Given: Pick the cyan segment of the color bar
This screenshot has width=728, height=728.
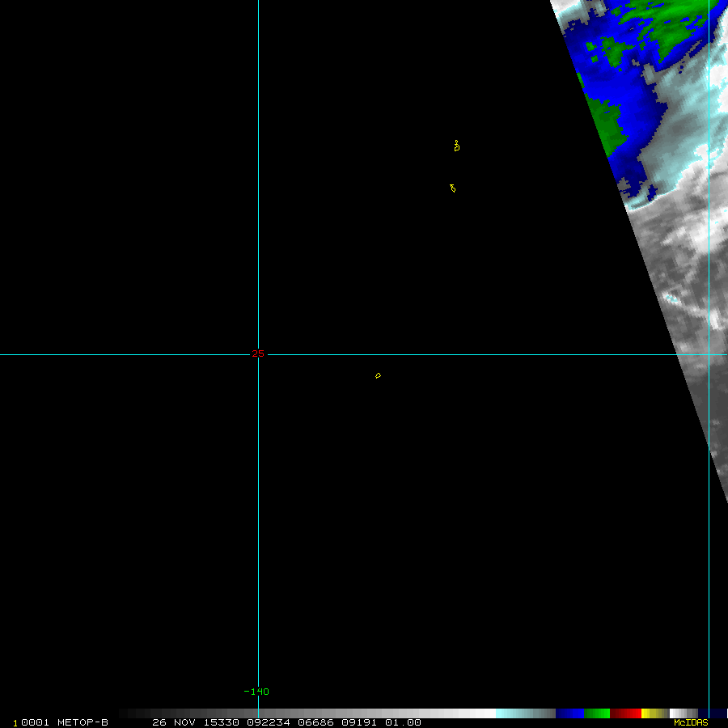Looking at the screenshot, I should (x=526, y=713).
